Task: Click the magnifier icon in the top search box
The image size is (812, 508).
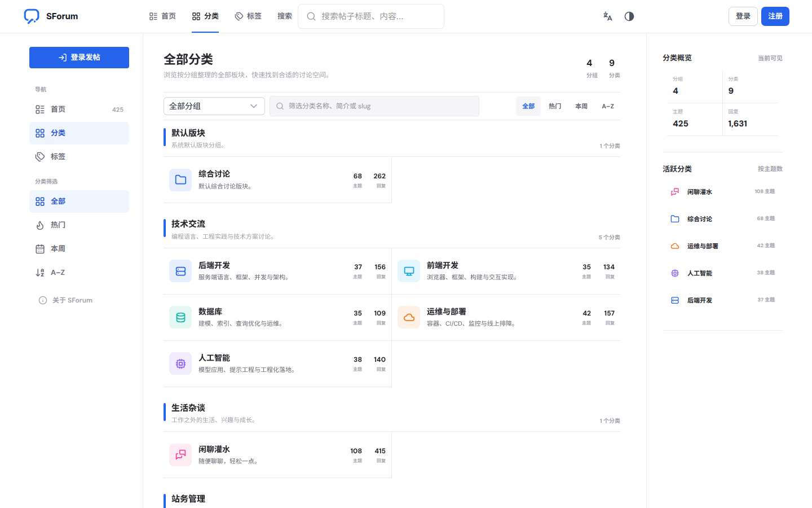Action: coord(311,16)
